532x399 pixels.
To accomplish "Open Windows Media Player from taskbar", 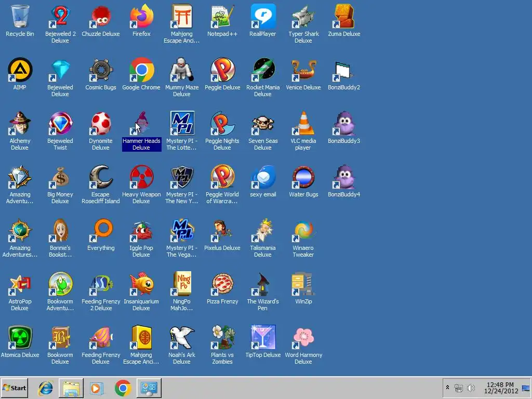I will tap(97, 388).
